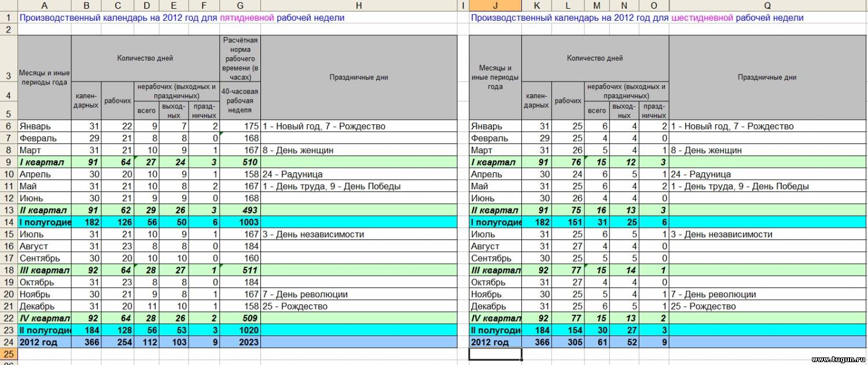Image resolution: width=868 pixels, height=365 pixels.
Task: Select '25 - Рождество' in column Q
Action: 768,306
